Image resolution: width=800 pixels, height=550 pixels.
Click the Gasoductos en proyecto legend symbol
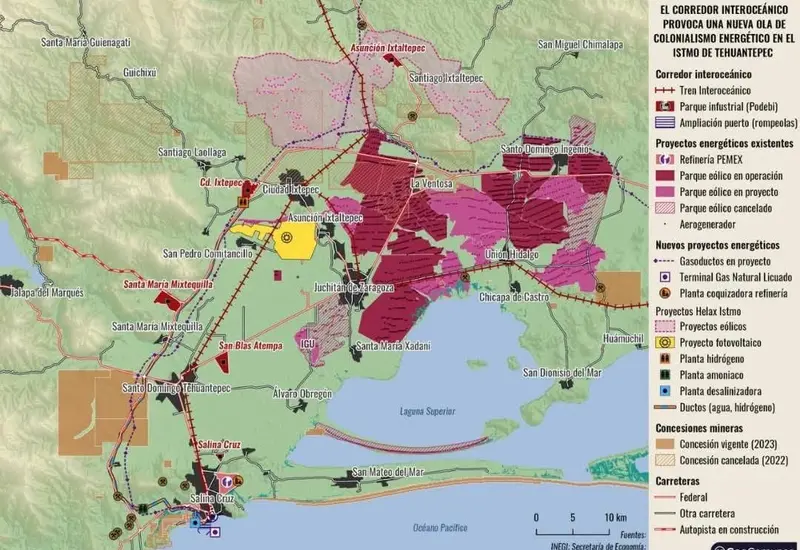pyautogui.click(x=665, y=261)
